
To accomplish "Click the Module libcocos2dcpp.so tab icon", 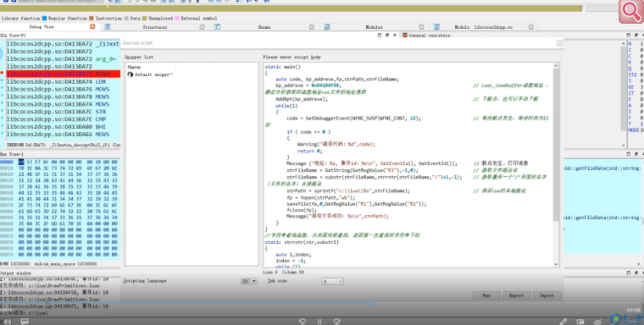I will [x=436, y=27].
